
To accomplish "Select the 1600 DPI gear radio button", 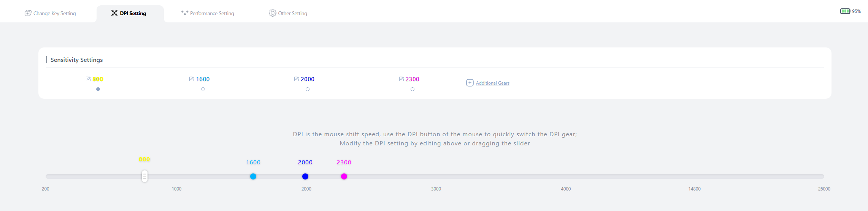I will point(203,89).
